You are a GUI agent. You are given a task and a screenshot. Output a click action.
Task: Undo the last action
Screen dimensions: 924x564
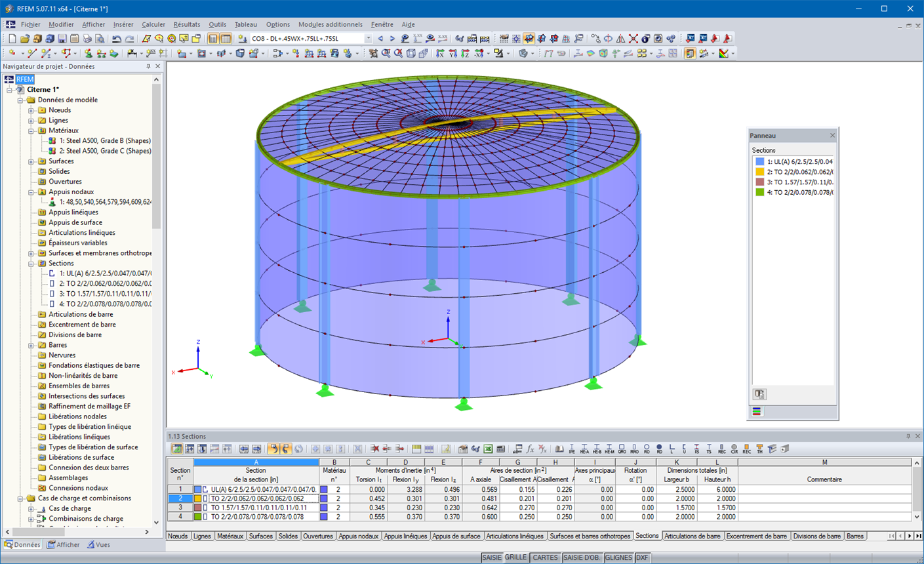[x=117, y=38]
